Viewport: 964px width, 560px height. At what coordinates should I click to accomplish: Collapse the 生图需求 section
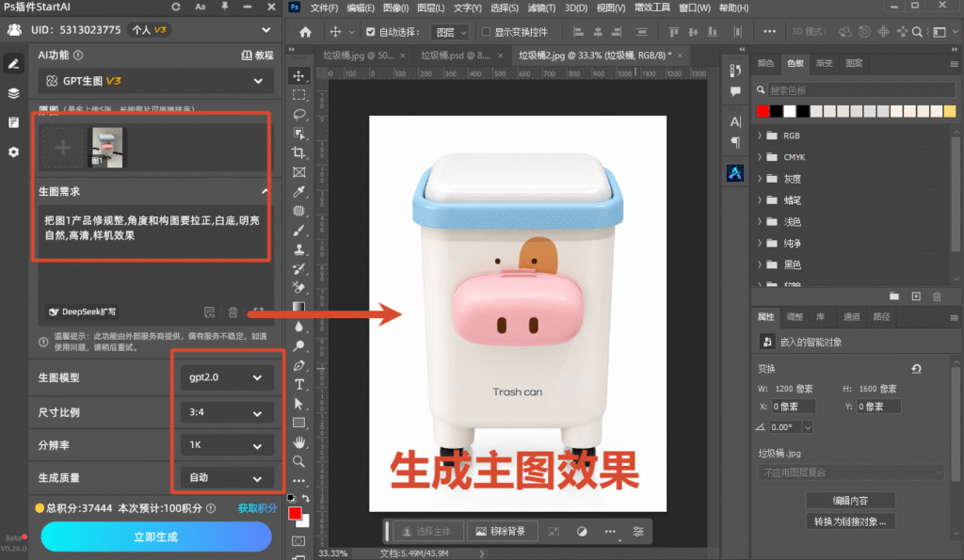[x=265, y=191]
